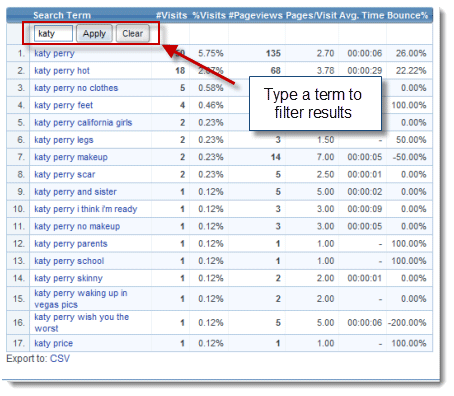Open the 'katy perry scar' term
This screenshot has height=396, width=454.
[65, 174]
